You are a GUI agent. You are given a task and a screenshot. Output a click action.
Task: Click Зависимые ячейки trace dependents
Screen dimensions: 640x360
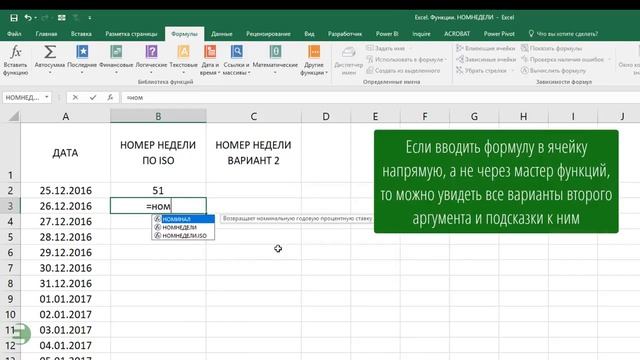(486, 60)
